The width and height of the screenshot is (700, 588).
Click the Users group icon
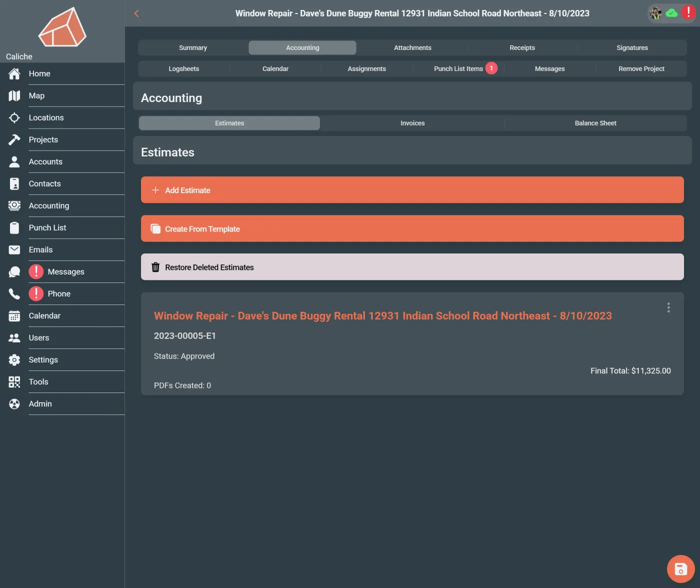(x=14, y=337)
